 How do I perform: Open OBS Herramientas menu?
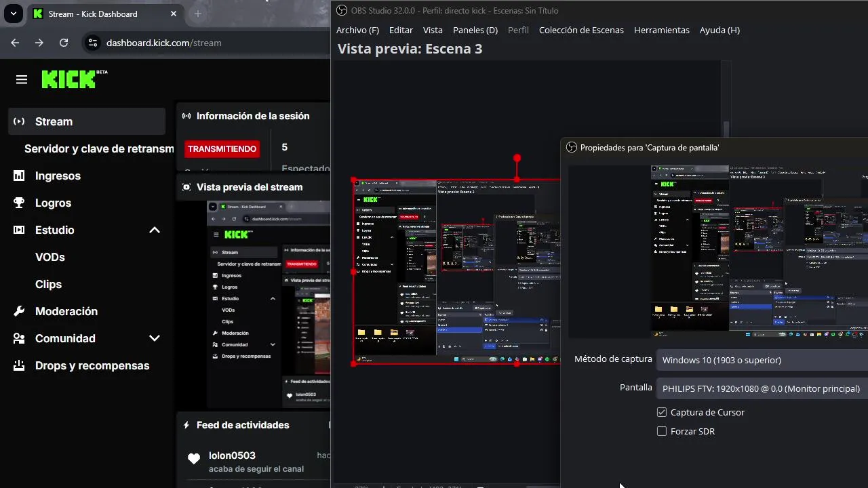(662, 30)
